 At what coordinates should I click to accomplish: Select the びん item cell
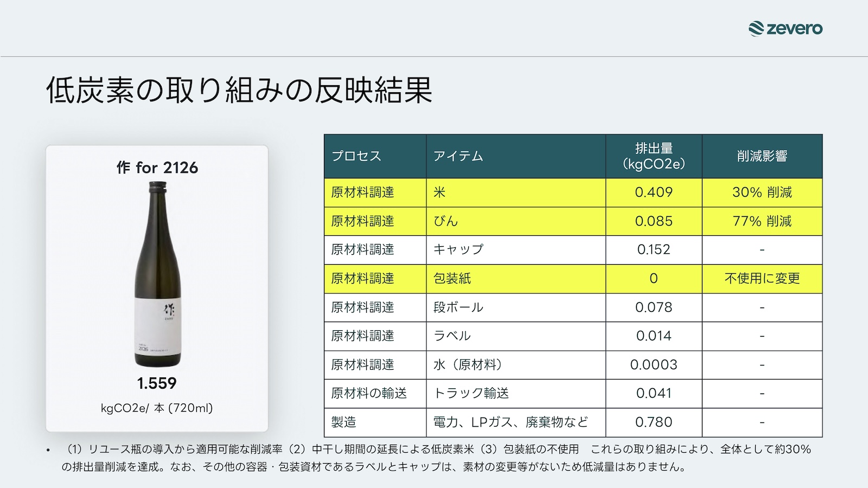(x=445, y=221)
